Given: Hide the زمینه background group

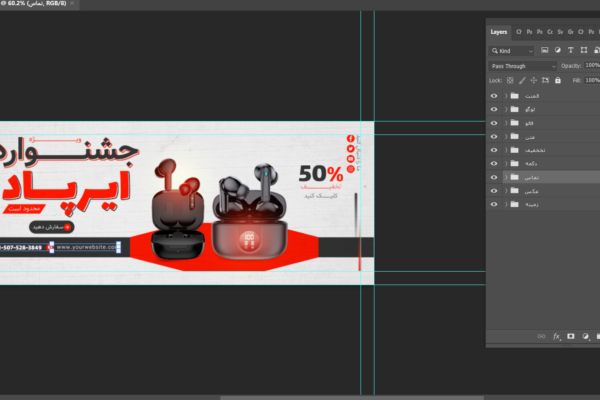Looking at the screenshot, I should (x=494, y=204).
